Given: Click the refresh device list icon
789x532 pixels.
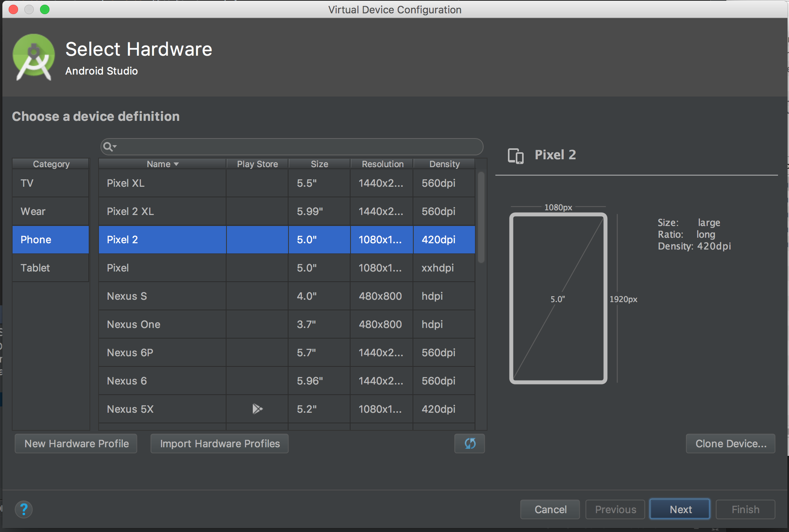Looking at the screenshot, I should pyautogui.click(x=469, y=443).
